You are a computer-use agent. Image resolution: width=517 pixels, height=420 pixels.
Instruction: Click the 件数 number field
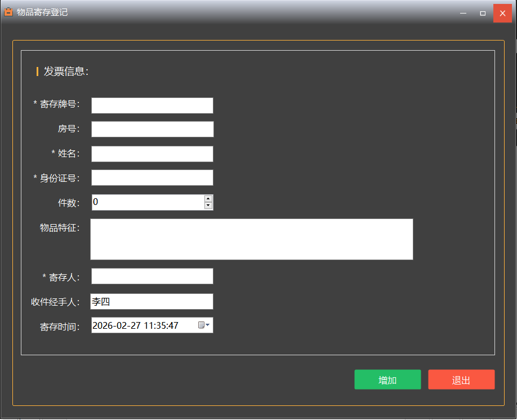point(146,202)
